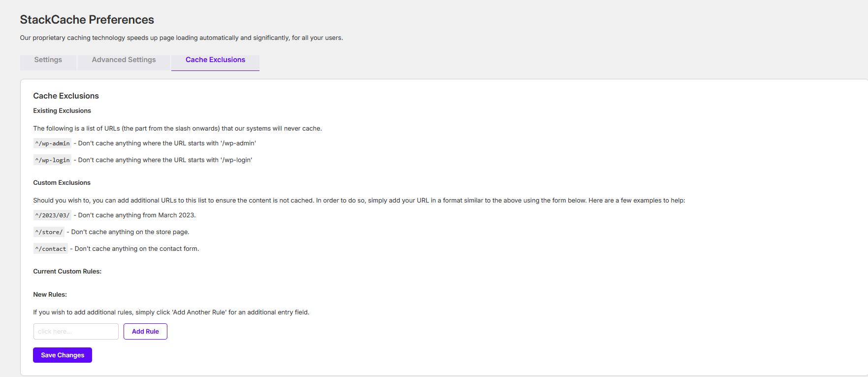This screenshot has height=377, width=868.
Task: Click the Current Custom Rules label
Action: coord(67,272)
